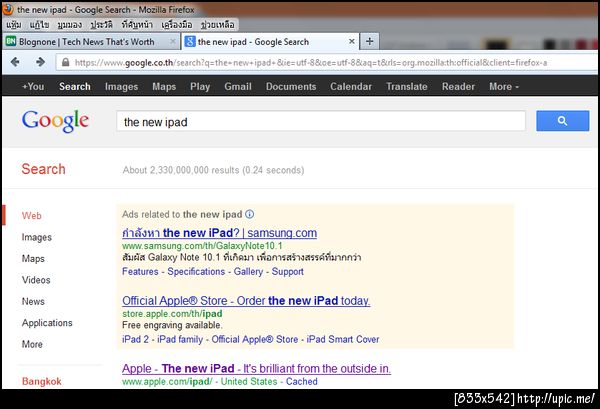Click the red Search heading

coord(43,169)
